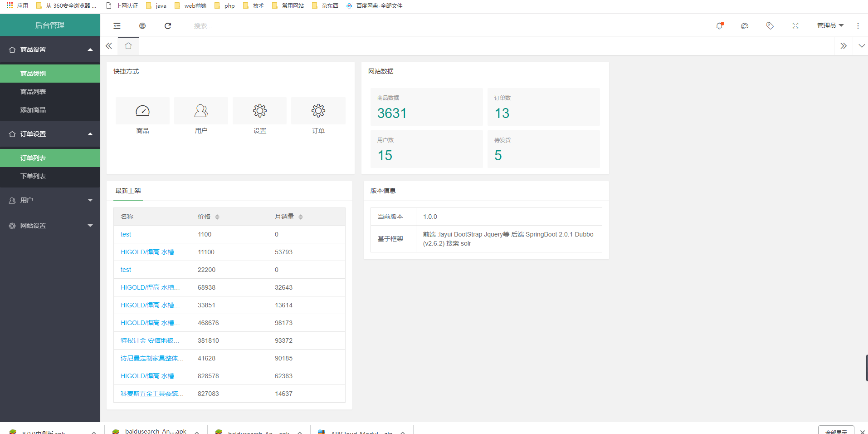Open the 商品 shortcut dashboard icon
The height and width of the screenshot is (434, 868).
142,111
